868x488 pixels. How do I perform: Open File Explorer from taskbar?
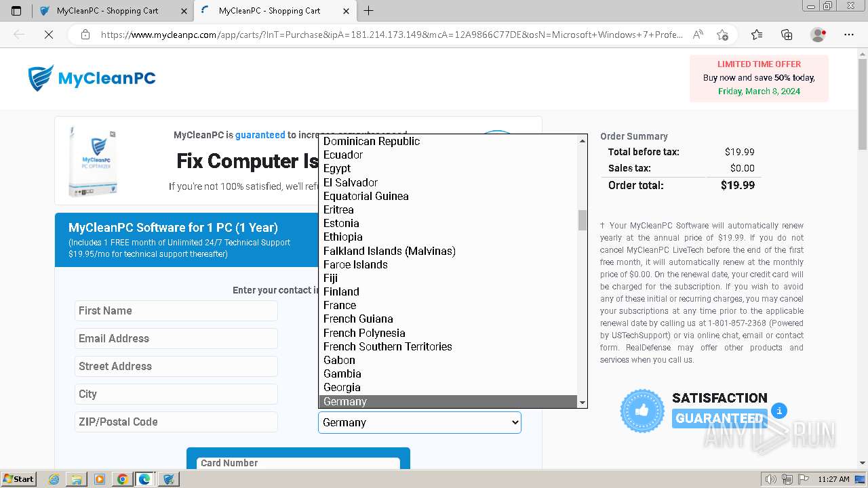coord(77,479)
